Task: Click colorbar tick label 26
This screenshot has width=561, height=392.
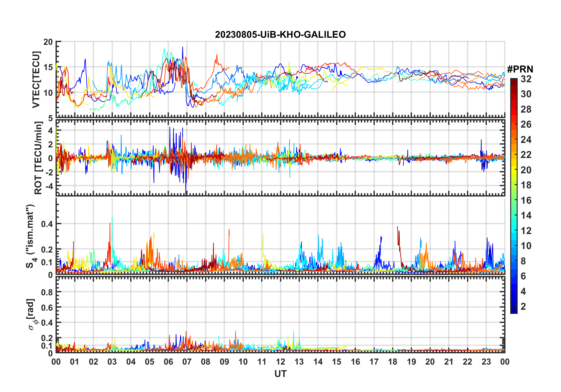Action: 526,124
